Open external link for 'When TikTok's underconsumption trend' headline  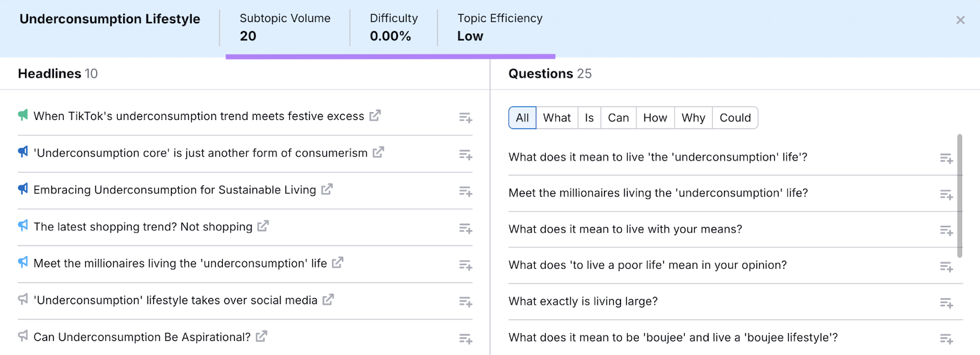coord(375,115)
